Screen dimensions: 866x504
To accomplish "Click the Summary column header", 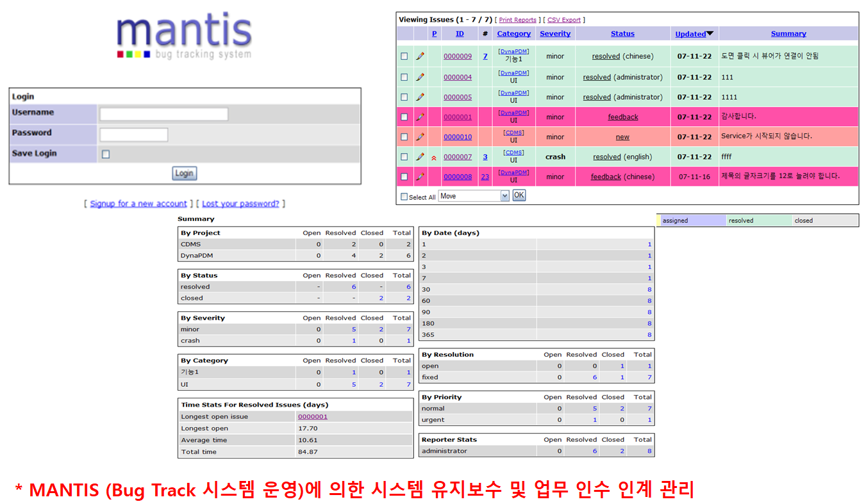I will pos(788,34).
